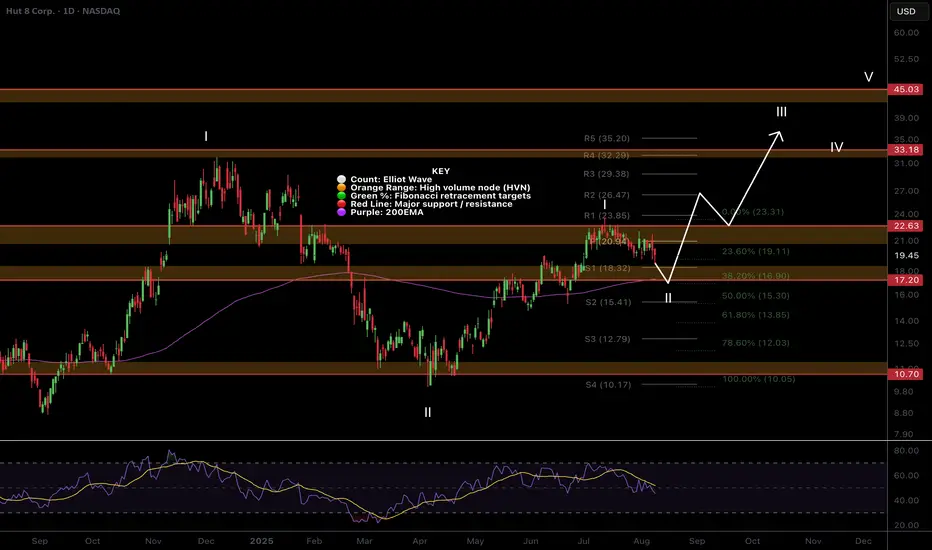Click the R5 (35.20) pivot label
The width and height of the screenshot is (932, 550).
coord(606,139)
